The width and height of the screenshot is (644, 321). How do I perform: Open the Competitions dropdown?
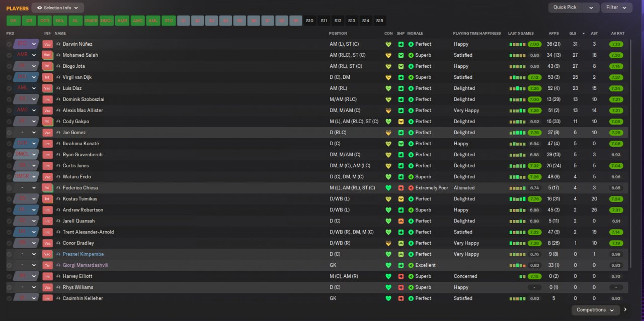click(x=595, y=310)
